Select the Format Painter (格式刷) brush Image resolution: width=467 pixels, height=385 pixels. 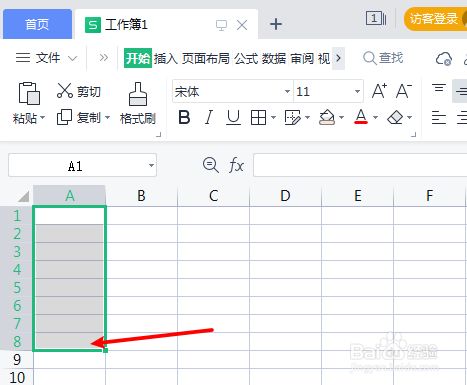pos(138,103)
